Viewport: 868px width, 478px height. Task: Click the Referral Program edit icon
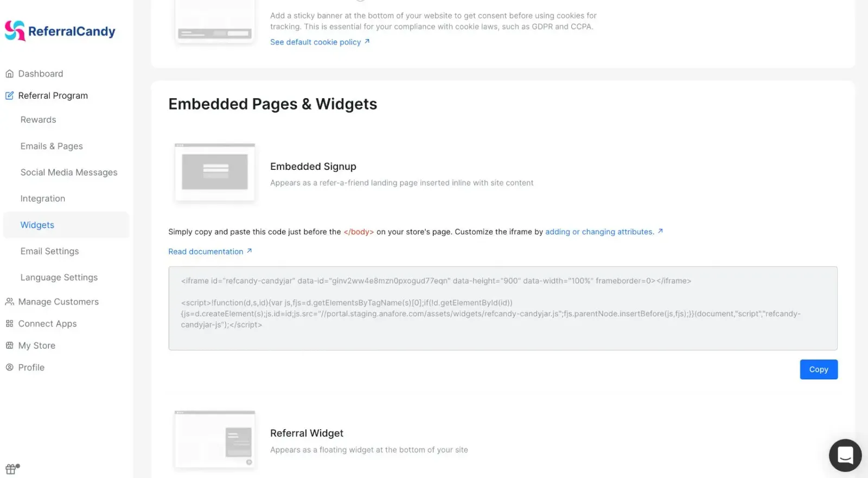pos(9,95)
